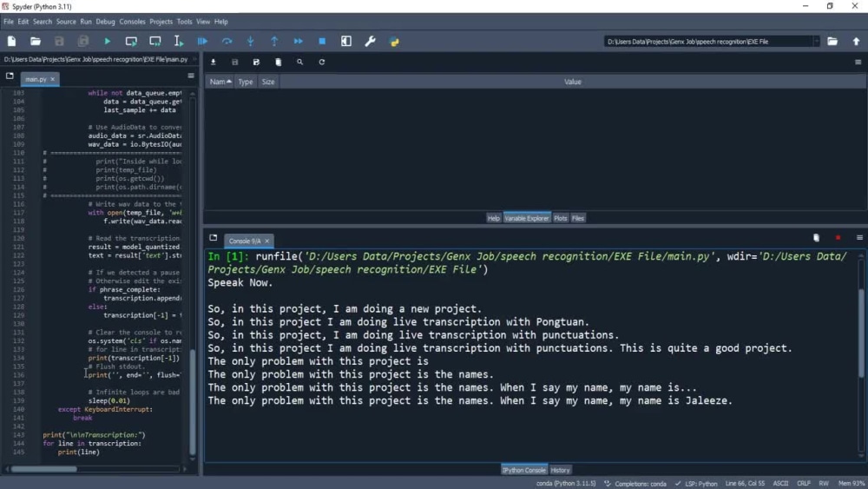
Task: Maximize current pane icon
Action: click(346, 42)
